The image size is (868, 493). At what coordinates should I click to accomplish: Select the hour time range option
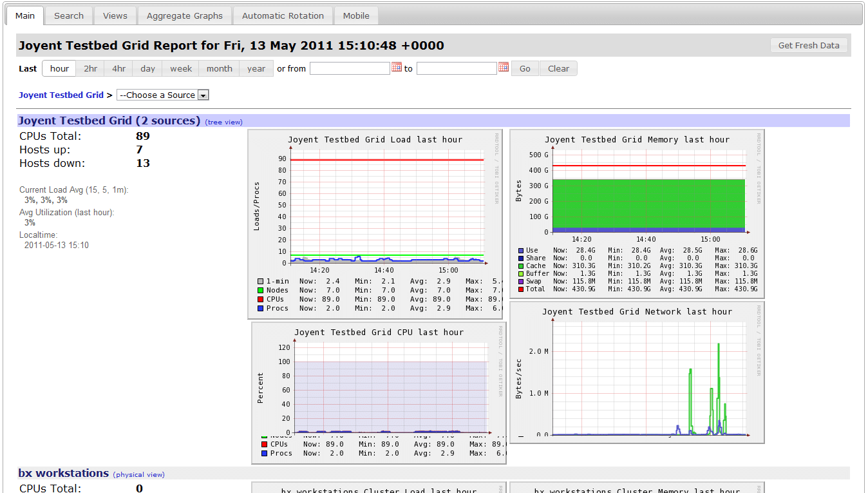point(59,69)
